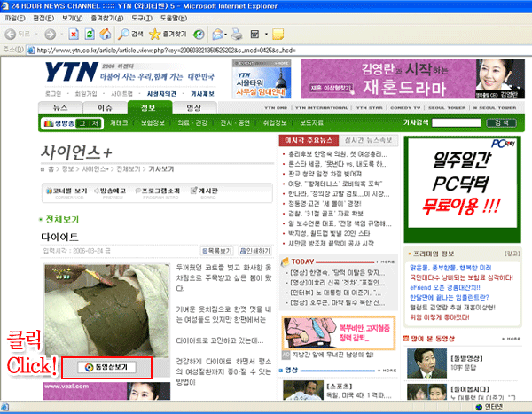This screenshot has height=414, width=532.
Task: Click the mud pack video thumbnail
Action: click(x=107, y=310)
